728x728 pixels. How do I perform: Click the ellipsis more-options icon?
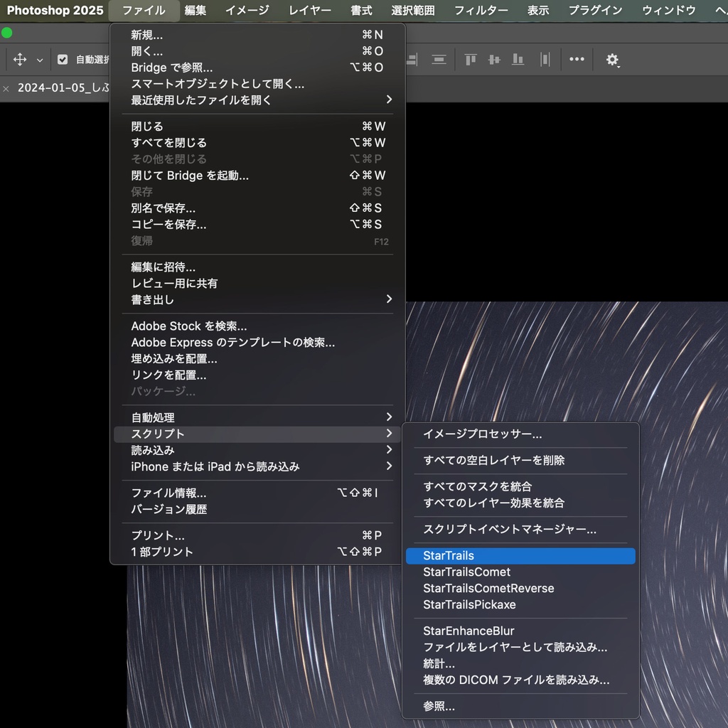[x=577, y=60]
